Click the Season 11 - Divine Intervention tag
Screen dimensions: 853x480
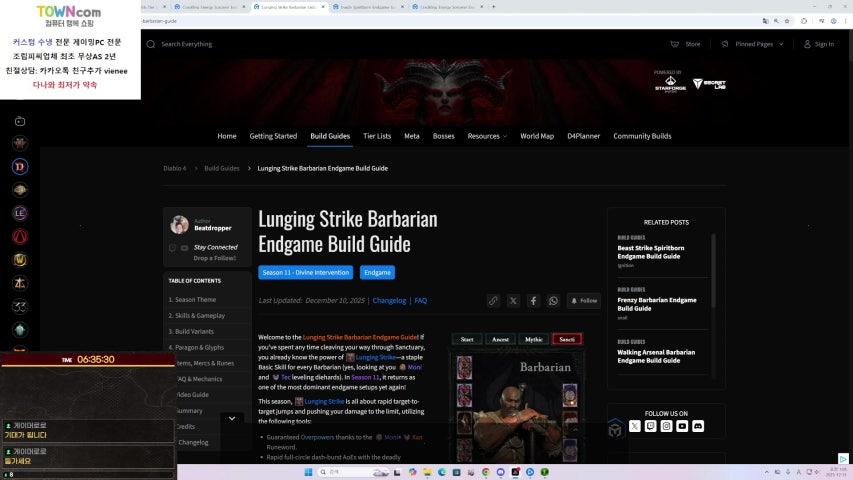[305, 272]
